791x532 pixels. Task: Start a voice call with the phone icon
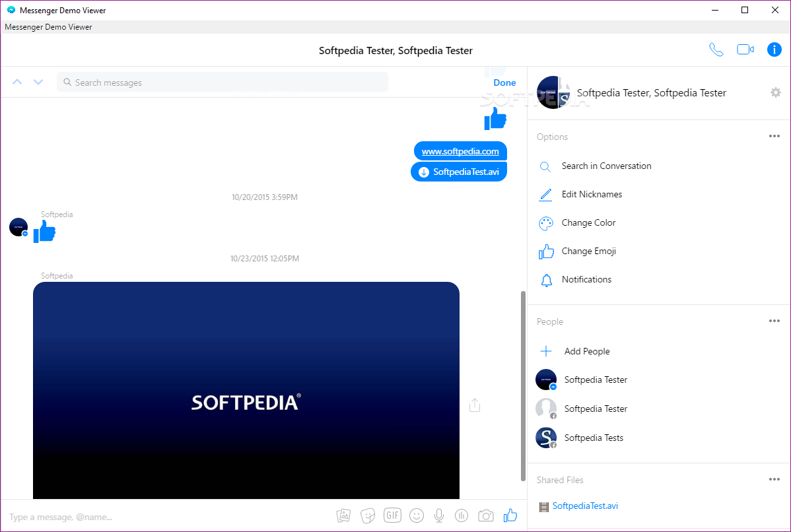(716, 50)
